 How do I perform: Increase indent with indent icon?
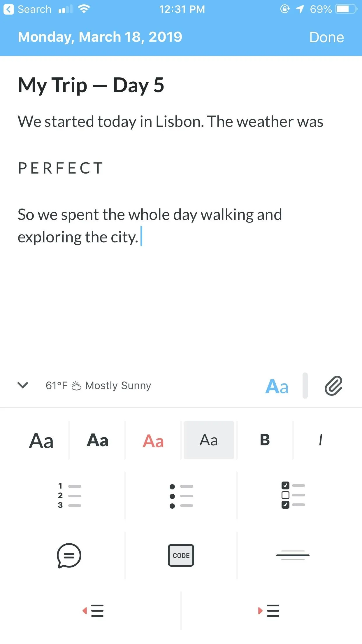coord(269,611)
